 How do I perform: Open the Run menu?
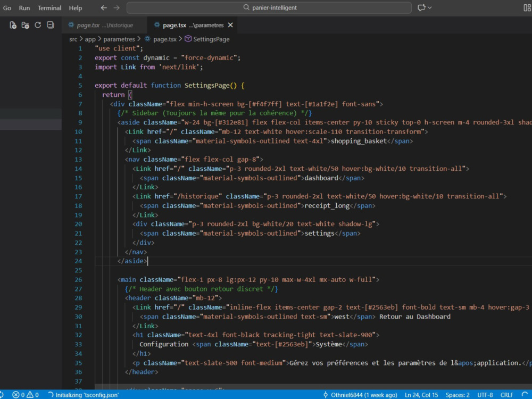click(x=24, y=8)
